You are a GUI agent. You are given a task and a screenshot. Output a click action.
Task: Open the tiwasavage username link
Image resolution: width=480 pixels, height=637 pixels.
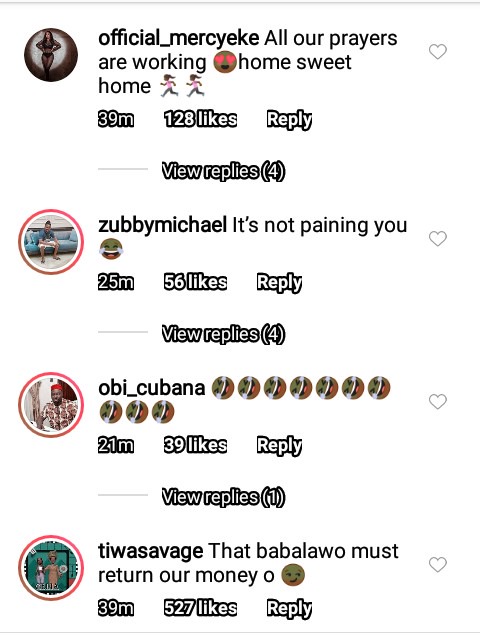(x=151, y=552)
